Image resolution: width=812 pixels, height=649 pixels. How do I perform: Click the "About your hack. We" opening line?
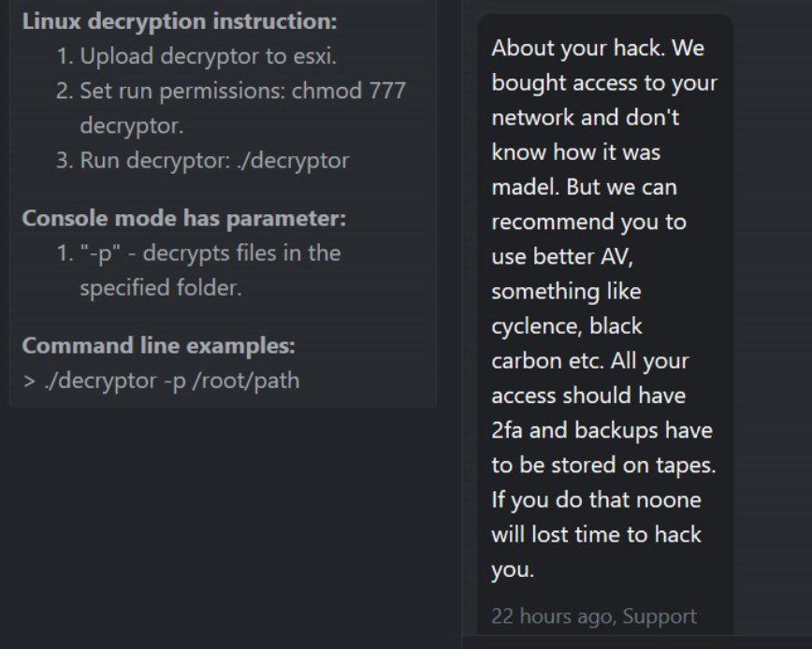click(598, 48)
